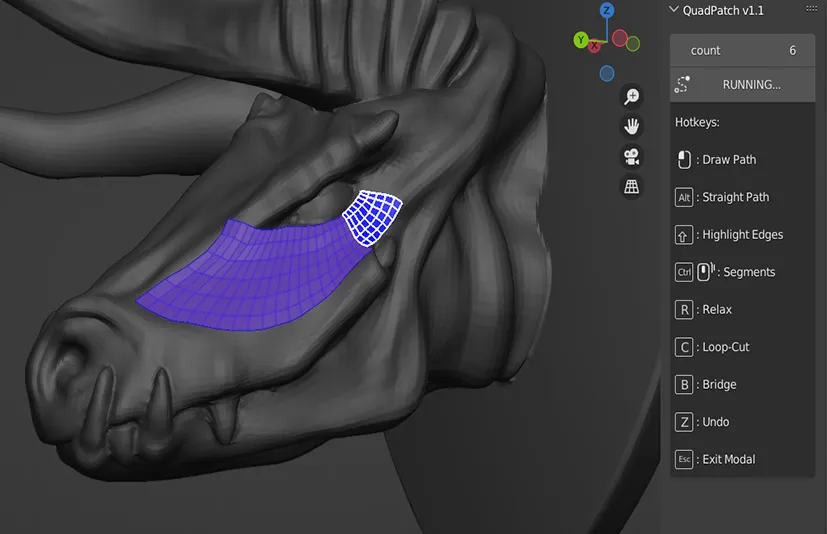Screen dimensions: 827x534
Task: Click the Alt key icon for Straight Path
Action: point(684,197)
